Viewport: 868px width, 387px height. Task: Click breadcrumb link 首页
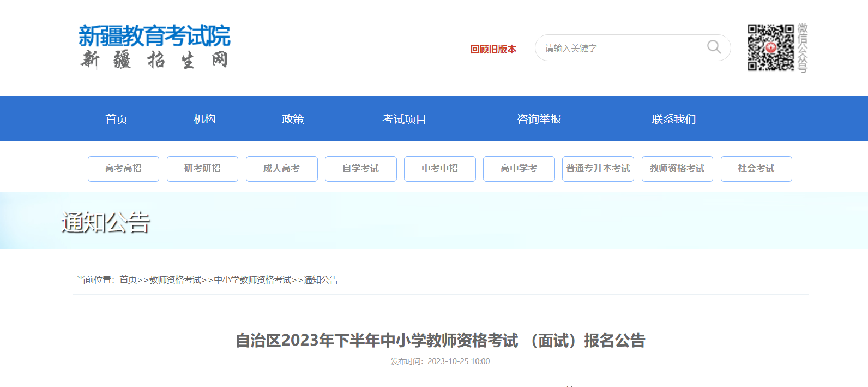pyautogui.click(x=128, y=280)
